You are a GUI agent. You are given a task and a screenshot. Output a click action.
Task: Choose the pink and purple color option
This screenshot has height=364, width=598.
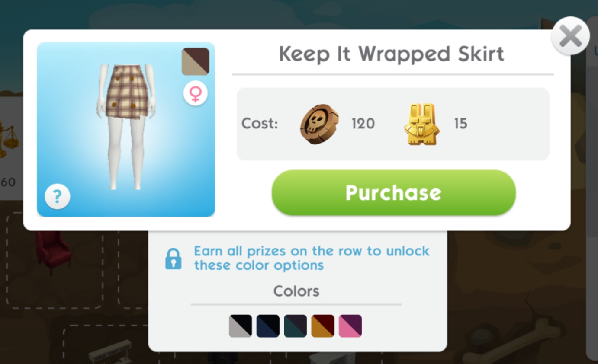pyautogui.click(x=350, y=326)
